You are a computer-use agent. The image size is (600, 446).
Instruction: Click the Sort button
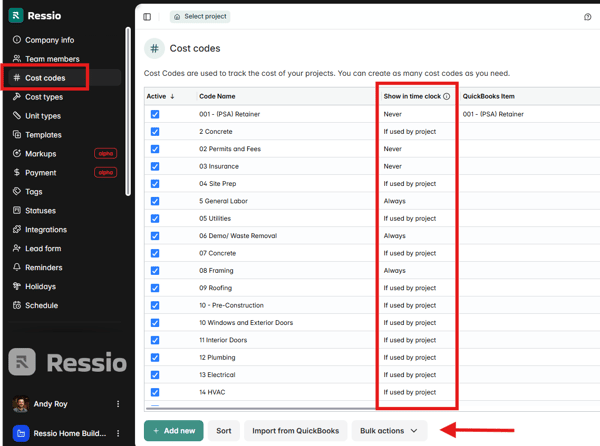[223, 431]
